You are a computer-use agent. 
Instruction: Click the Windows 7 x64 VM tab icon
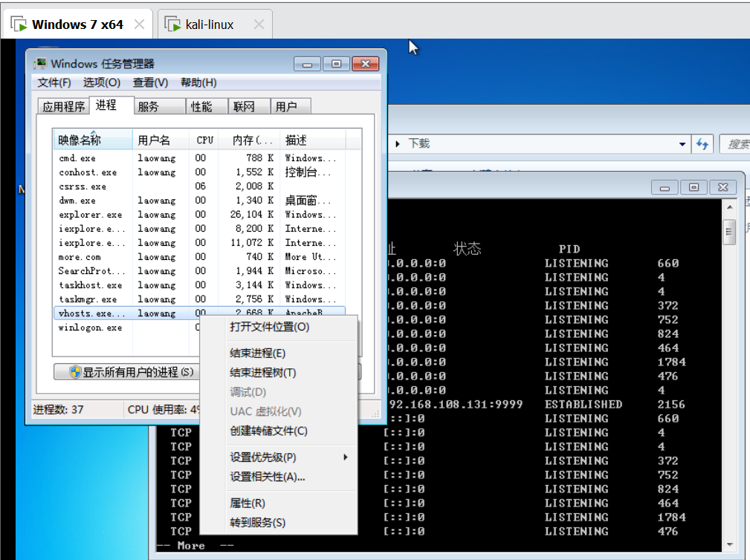pos(19,24)
